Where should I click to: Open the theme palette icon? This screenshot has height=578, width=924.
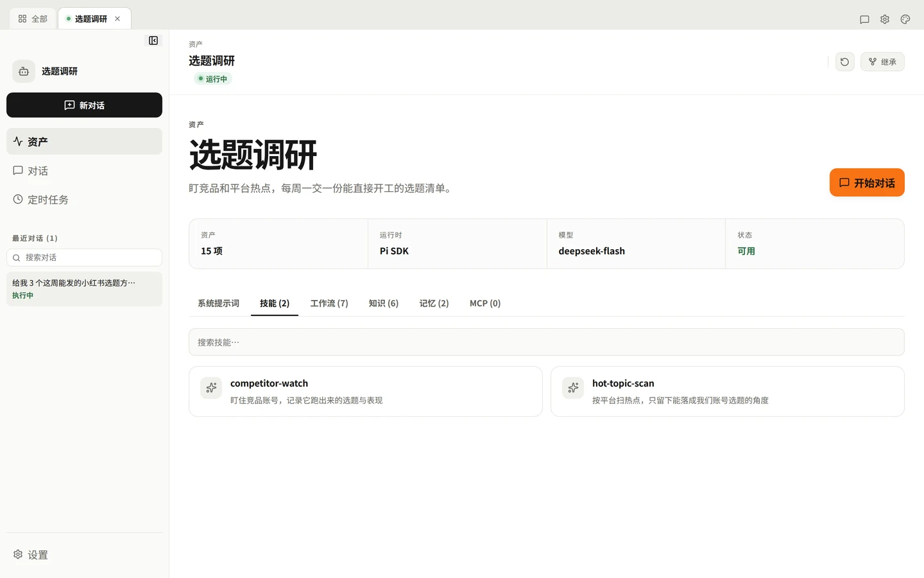905,19
